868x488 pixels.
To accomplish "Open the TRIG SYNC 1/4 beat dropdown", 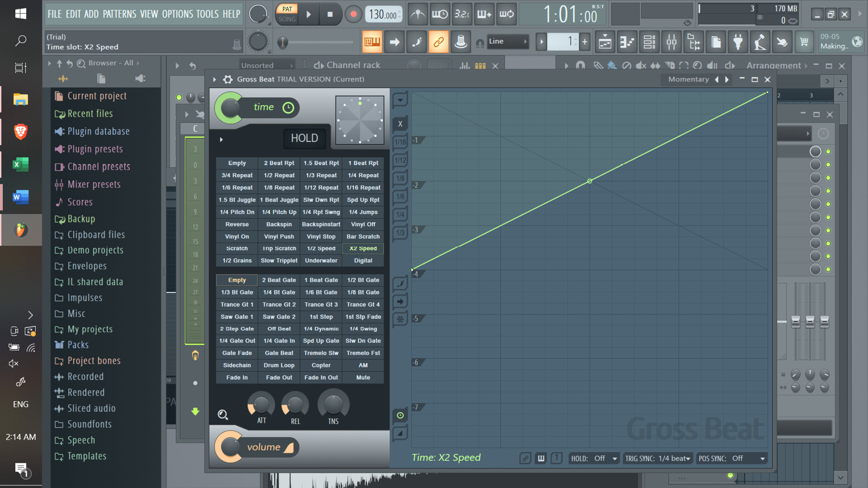I will (658, 459).
